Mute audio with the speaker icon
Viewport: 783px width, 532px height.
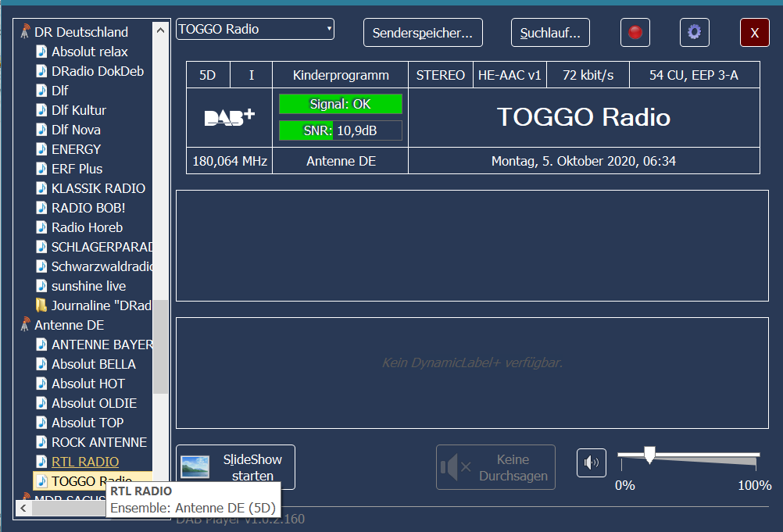pyautogui.click(x=592, y=463)
